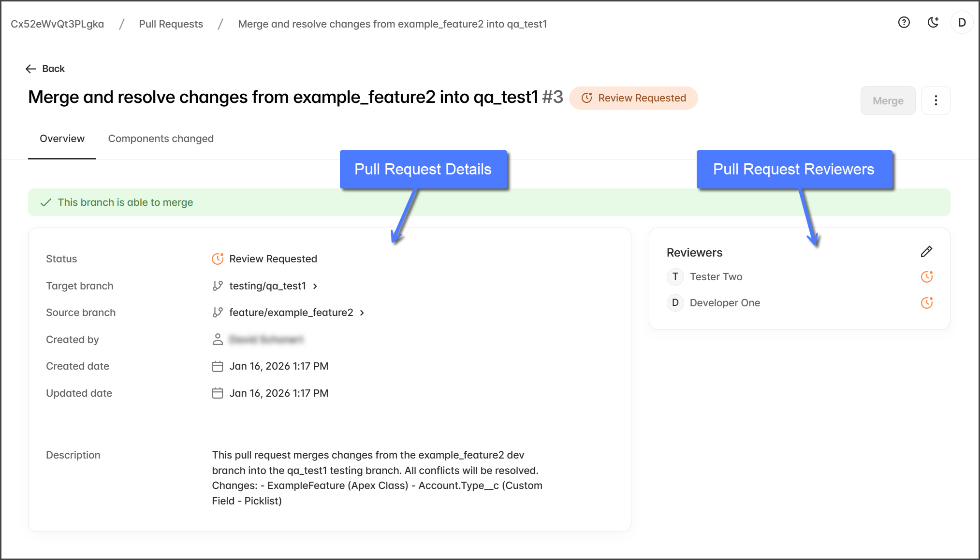Click Developer One pending review status icon

tap(926, 303)
